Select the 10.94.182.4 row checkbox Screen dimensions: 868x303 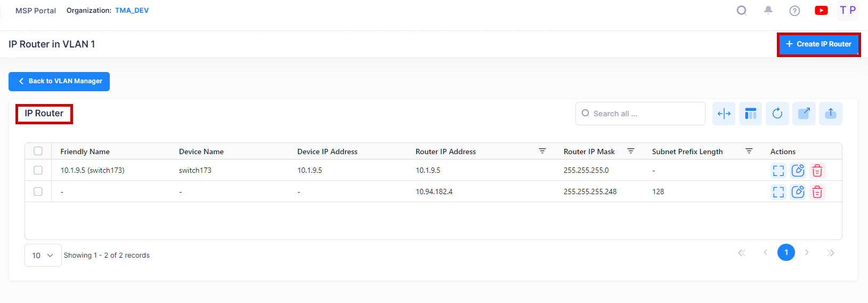click(38, 192)
